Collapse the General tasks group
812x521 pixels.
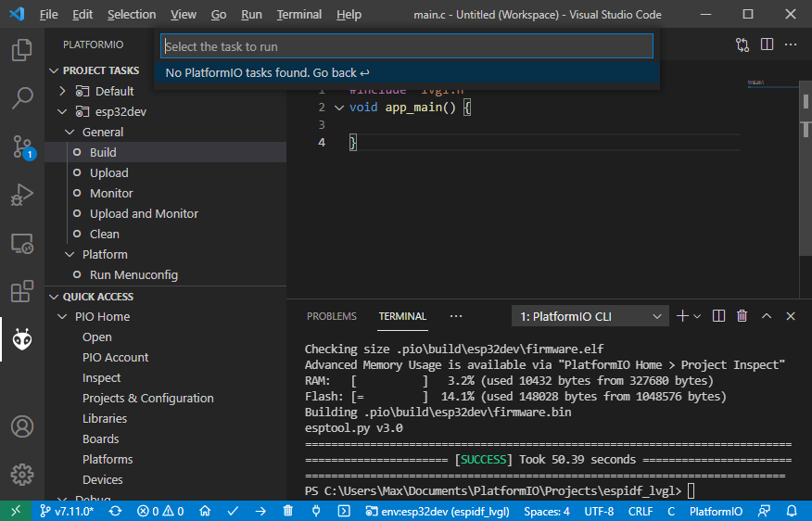70,132
